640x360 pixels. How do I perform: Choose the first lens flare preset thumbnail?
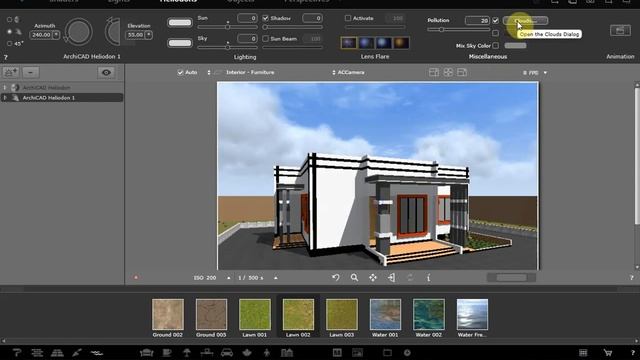(x=349, y=42)
